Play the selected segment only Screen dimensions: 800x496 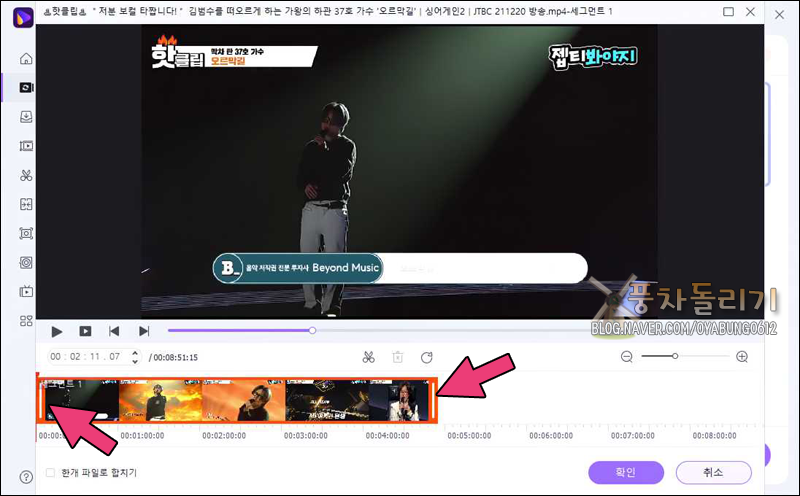(x=85, y=332)
